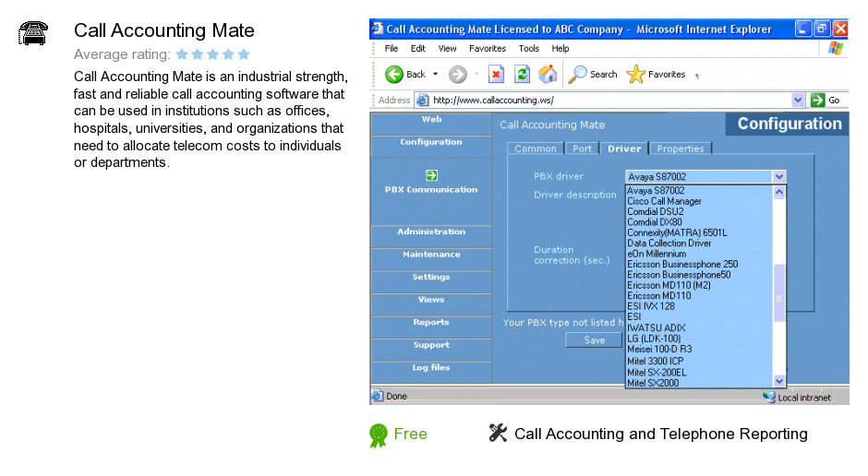Image resolution: width=868 pixels, height=476 pixels.
Task: Click the Average rating stars
Action: (x=213, y=54)
